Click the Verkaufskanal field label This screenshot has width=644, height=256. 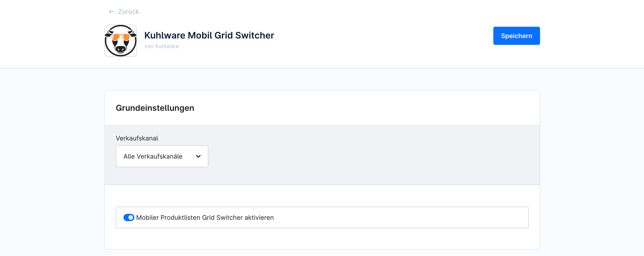pos(137,138)
